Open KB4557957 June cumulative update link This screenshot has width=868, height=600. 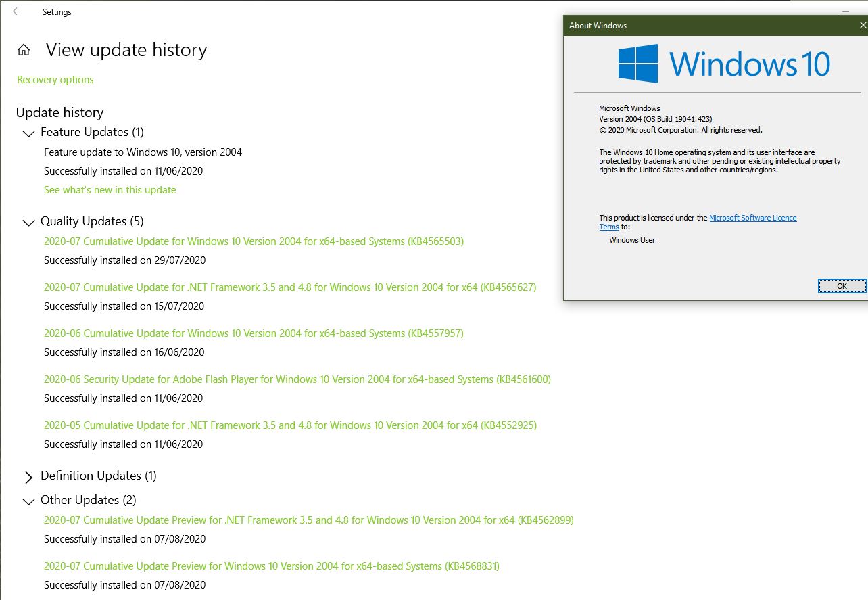pyautogui.click(x=254, y=333)
